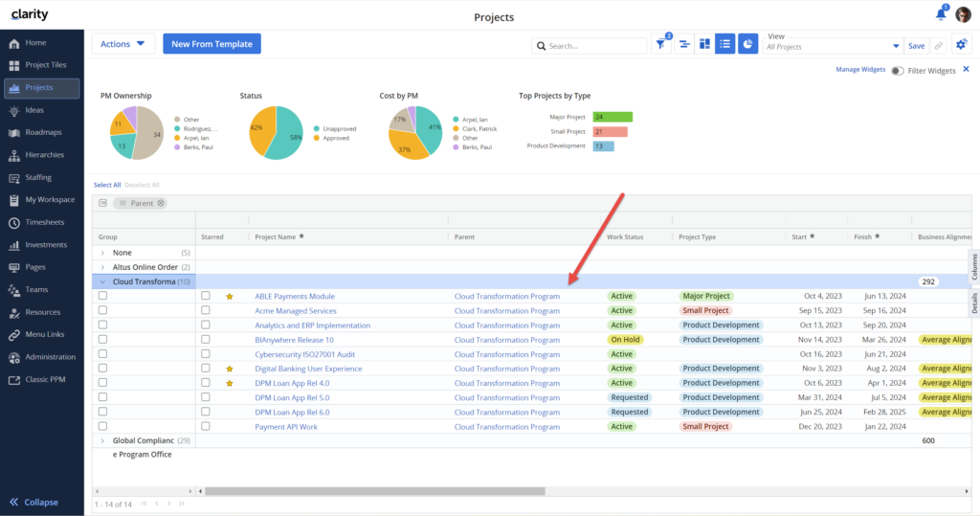The image size is (980, 516).
Task: Check the Payment API Work checkbox
Action: coord(102,426)
